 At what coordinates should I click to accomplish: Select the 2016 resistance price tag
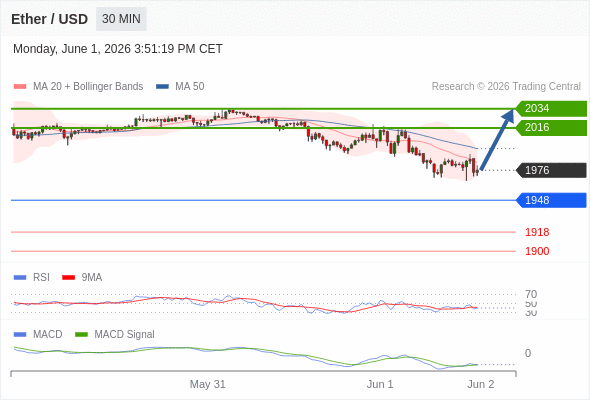(551, 128)
